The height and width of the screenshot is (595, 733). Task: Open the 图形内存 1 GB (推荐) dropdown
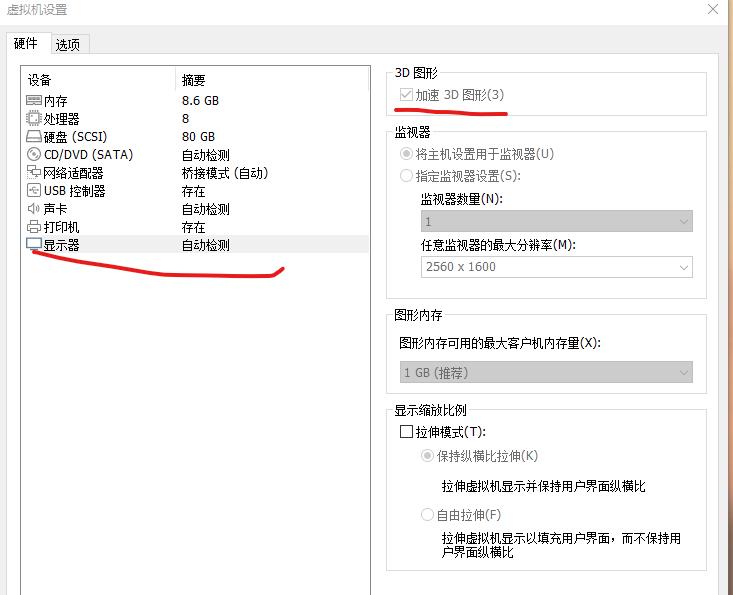coord(546,373)
